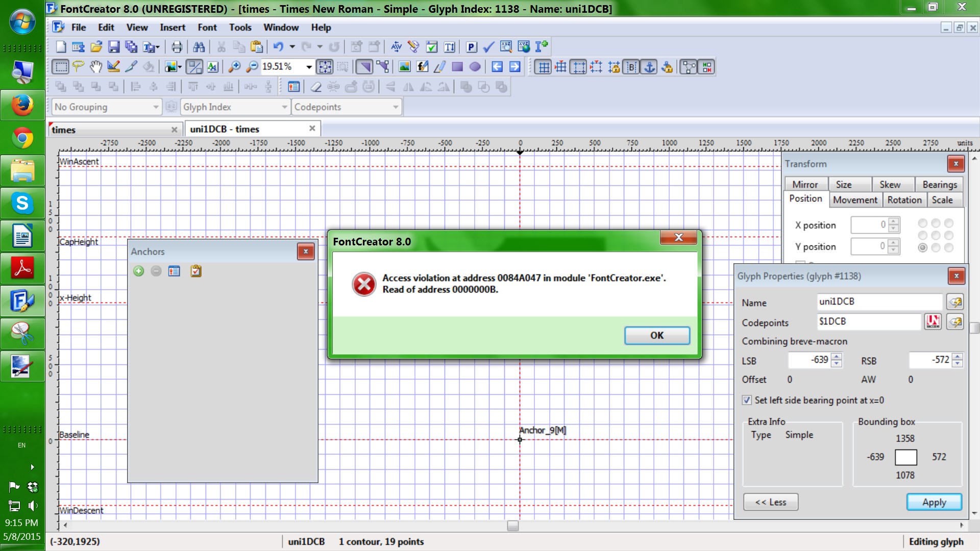This screenshot has width=980, height=551.
Task: Click the LSB value spinner arrows
Action: 836,360
